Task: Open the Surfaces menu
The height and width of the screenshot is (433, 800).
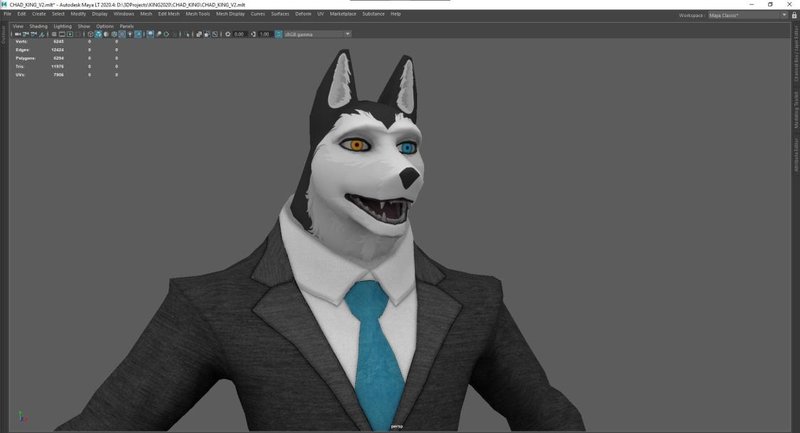Action: click(280, 14)
